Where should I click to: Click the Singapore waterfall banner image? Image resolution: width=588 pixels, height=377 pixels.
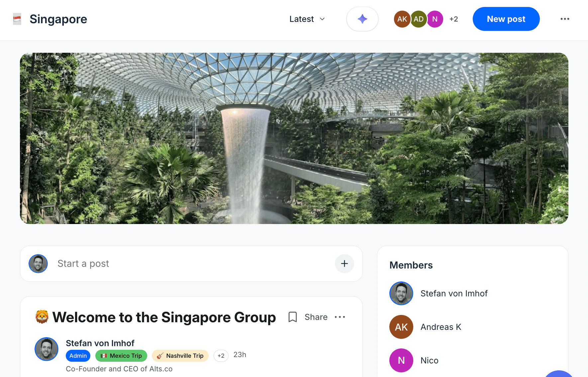(294, 138)
